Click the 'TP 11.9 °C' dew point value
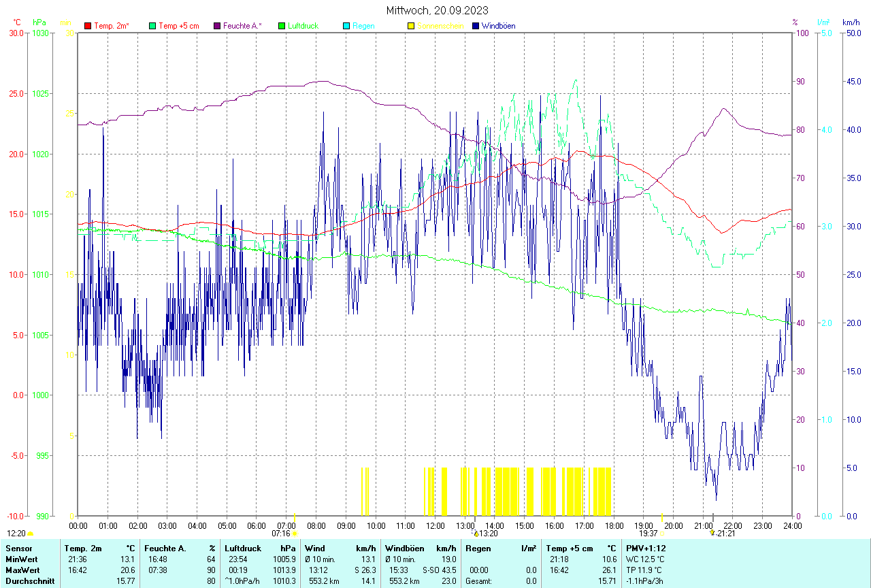 pyautogui.click(x=644, y=570)
